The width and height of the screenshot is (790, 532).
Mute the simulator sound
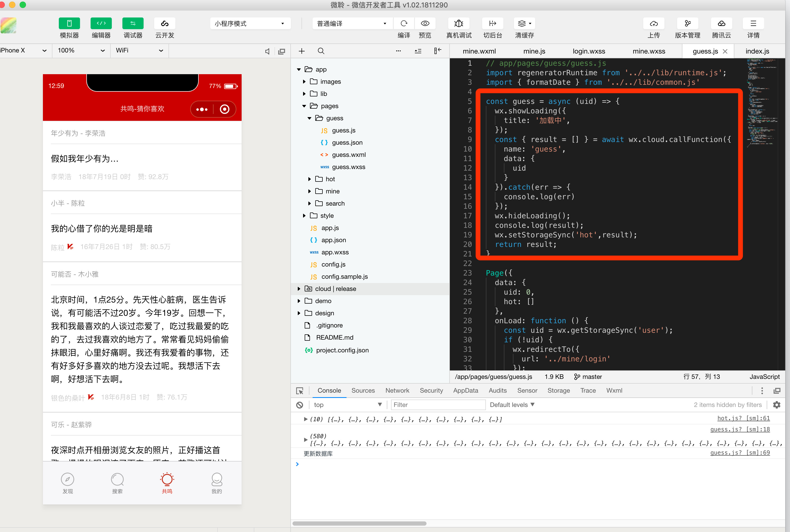point(268,51)
